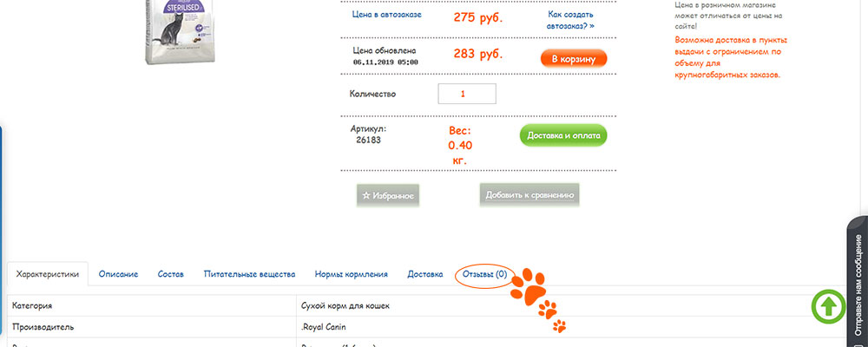
Task: Open Как создать автозаказ link
Action: (x=571, y=21)
